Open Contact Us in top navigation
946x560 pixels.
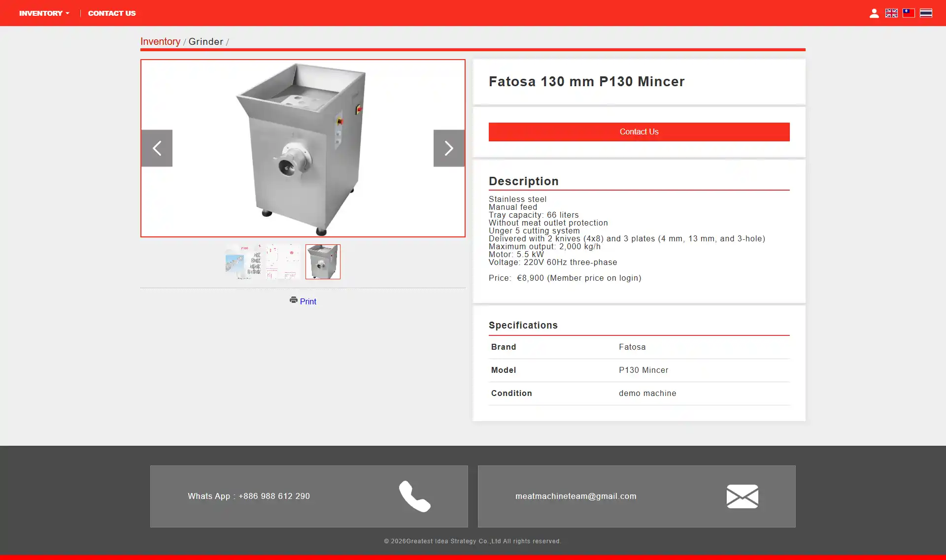(112, 13)
